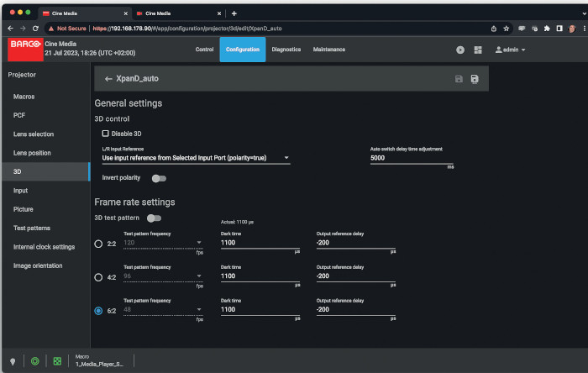Switch to the Diagnostics tab

coord(286,50)
